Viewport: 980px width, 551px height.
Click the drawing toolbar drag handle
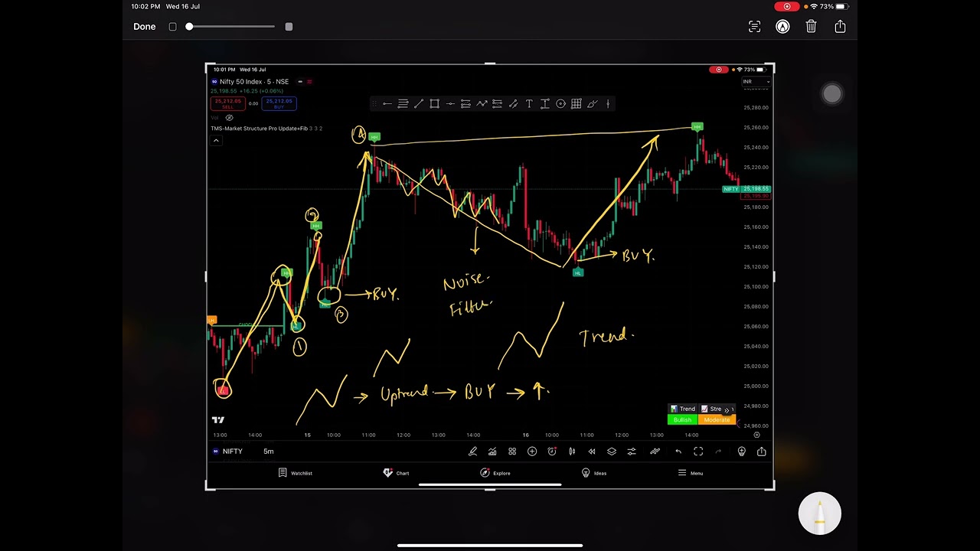tap(374, 104)
